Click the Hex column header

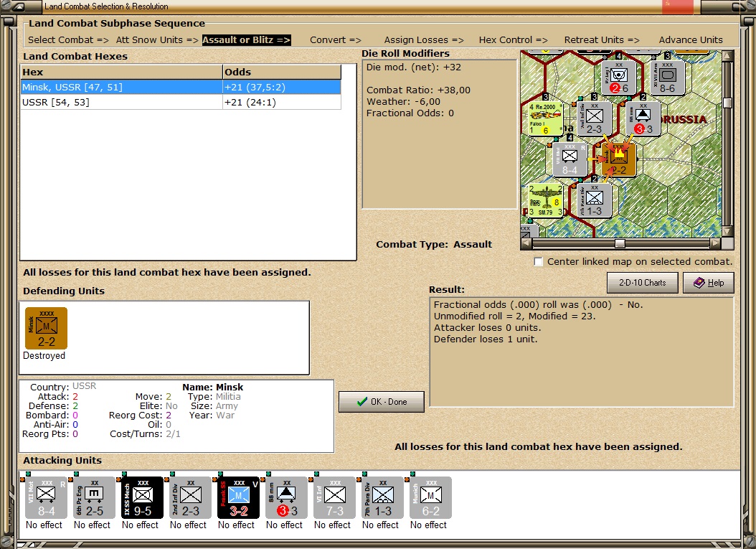pos(121,72)
